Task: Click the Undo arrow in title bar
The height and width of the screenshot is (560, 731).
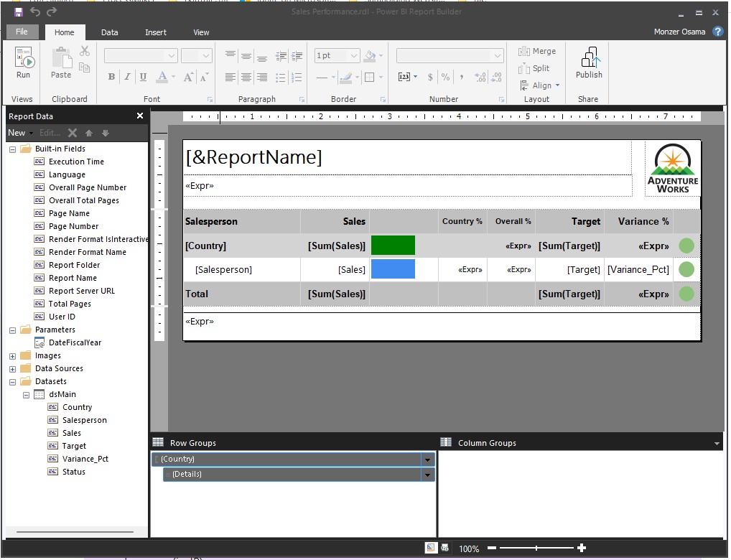Action: click(x=35, y=12)
